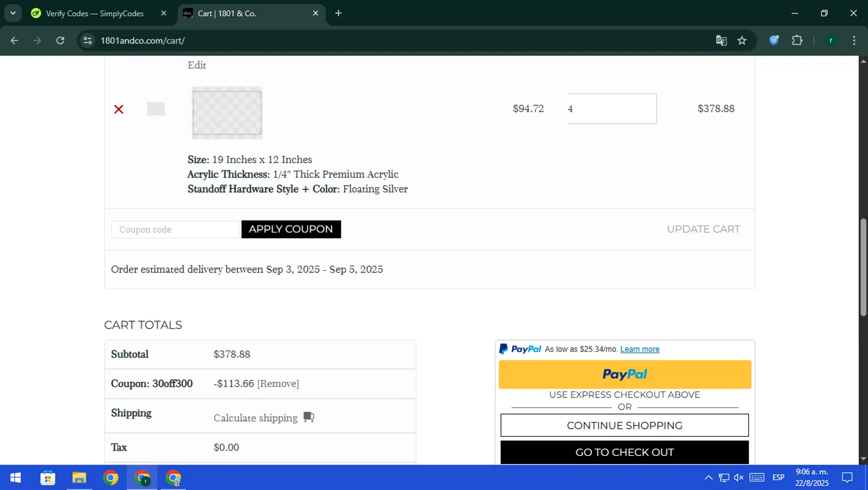Open PayPal Learn more link
The image size is (868, 490).
pyautogui.click(x=639, y=349)
